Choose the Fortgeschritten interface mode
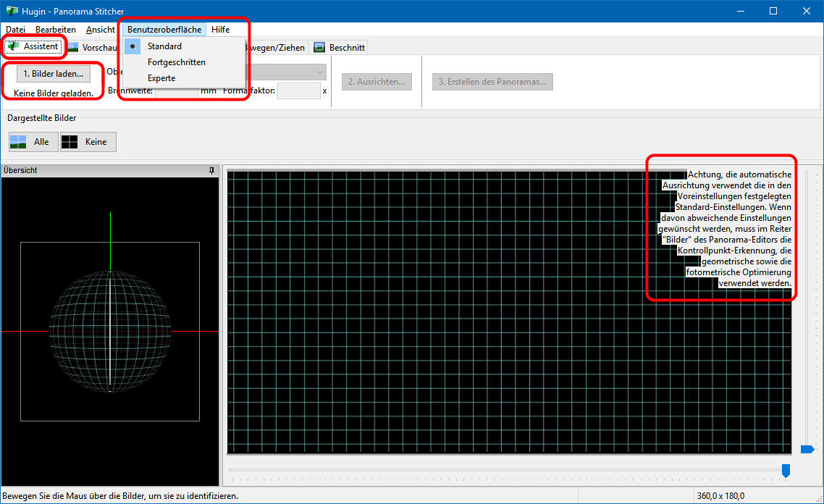The height and width of the screenshot is (504, 824). click(x=176, y=62)
